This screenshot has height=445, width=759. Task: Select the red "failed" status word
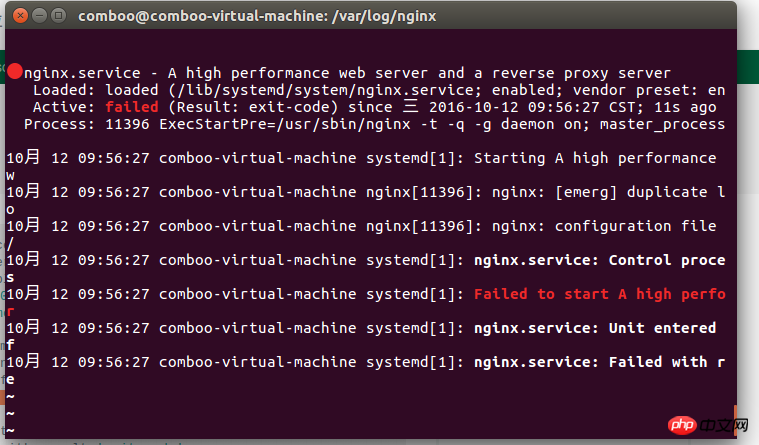point(132,107)
